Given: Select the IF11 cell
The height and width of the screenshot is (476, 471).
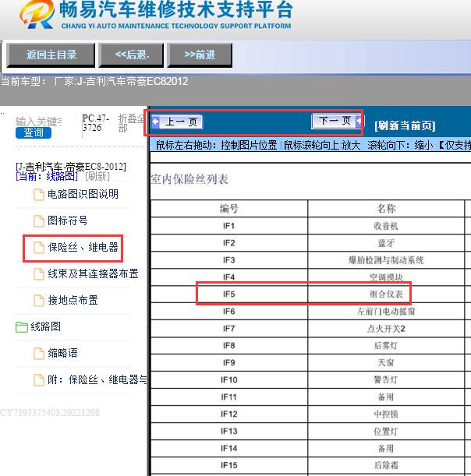Looking at the screenshot, I should click(228, 397).
